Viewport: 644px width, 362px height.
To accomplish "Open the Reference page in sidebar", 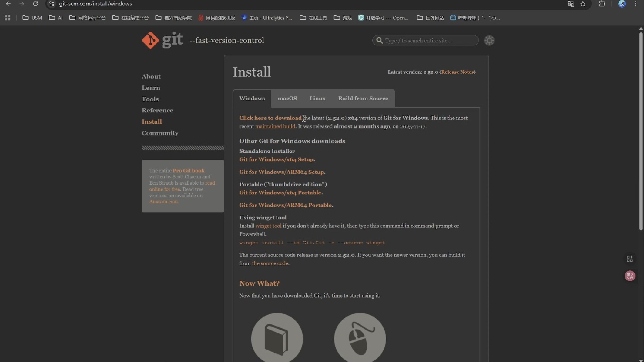I will point(157,110).
